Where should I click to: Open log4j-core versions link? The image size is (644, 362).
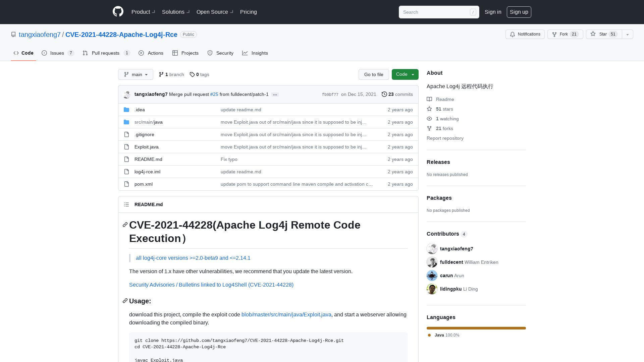point(193,258)
